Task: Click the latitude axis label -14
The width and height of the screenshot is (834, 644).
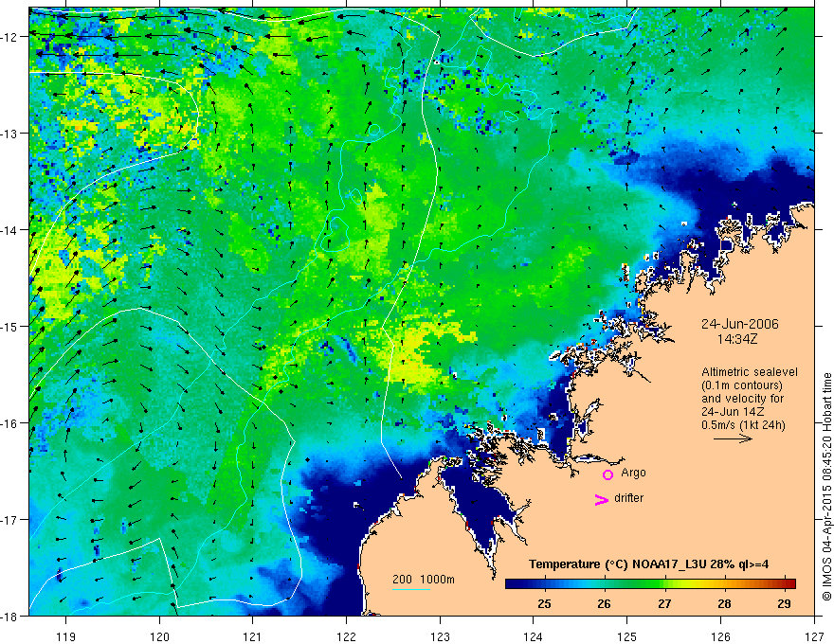Action: click(10, 230)
